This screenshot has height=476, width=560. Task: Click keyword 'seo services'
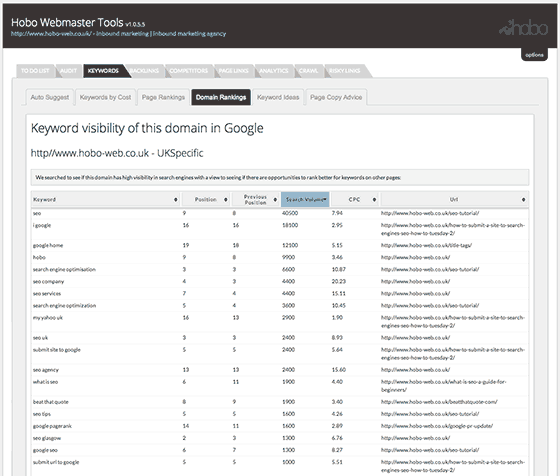47,294
